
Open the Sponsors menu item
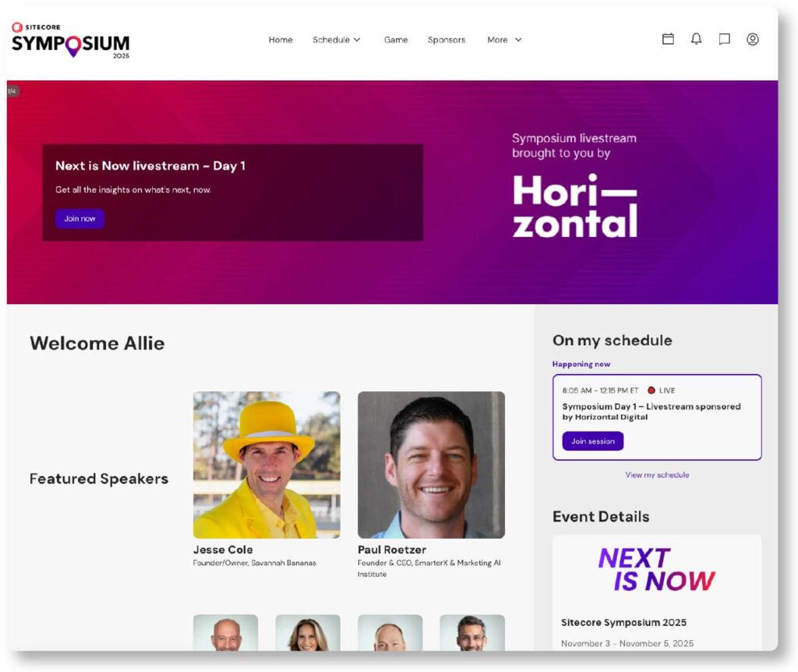[447, 40]
